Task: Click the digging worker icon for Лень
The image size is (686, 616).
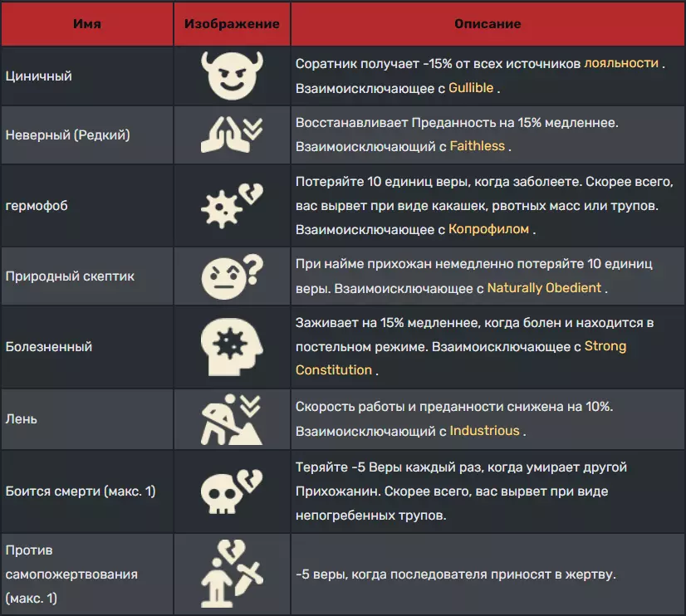Action: coord(231,418)
